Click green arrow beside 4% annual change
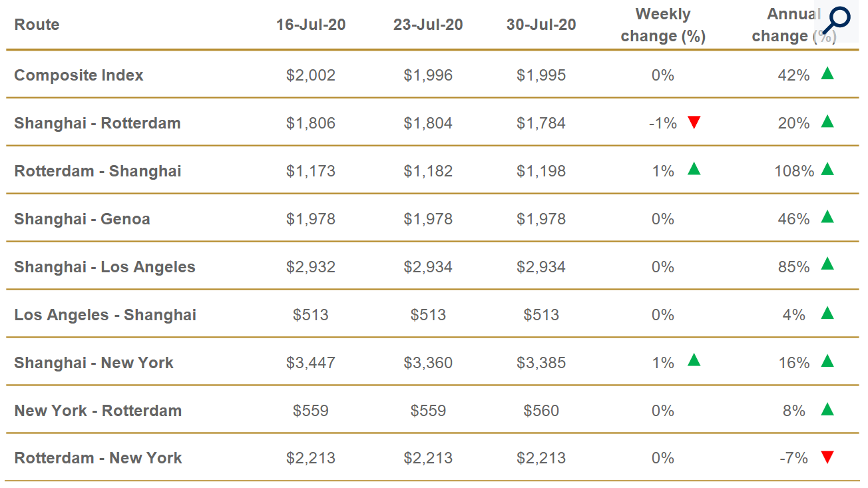 tap(827, 313)
